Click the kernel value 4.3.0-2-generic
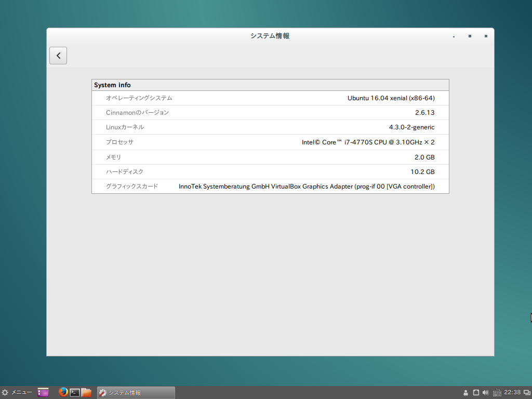This screenshot has width=532, height=399. coord(411,127)
